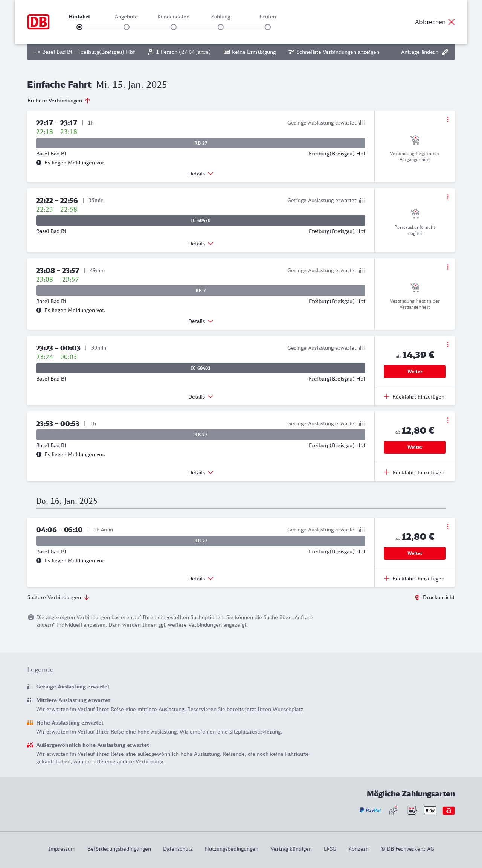Viewport: 482px width, 868px height.
Task: Expand Details for the 23:08 RE 7 connection
Action: tap(201, 321)
